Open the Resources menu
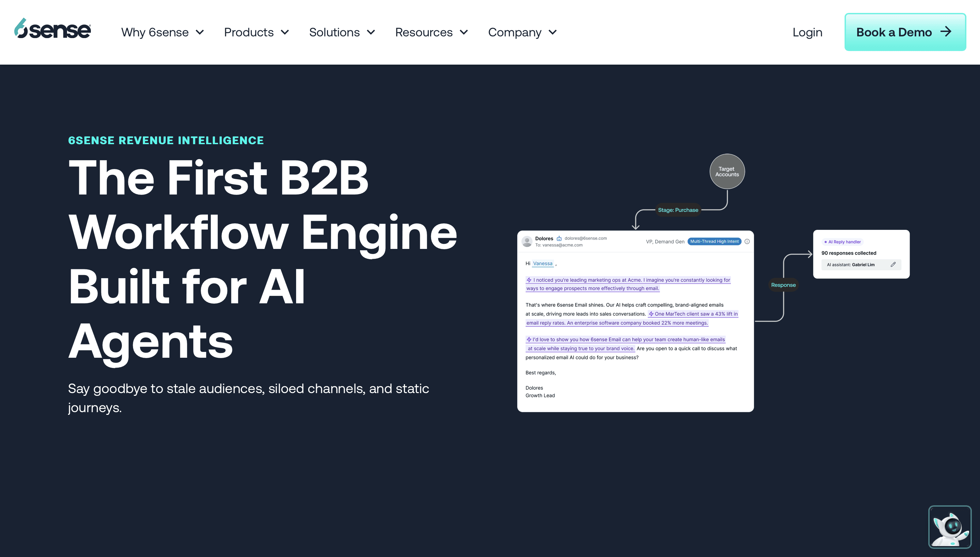Viewport: 980px width, 557px height. pyautogui.click(x=424, y=33)
